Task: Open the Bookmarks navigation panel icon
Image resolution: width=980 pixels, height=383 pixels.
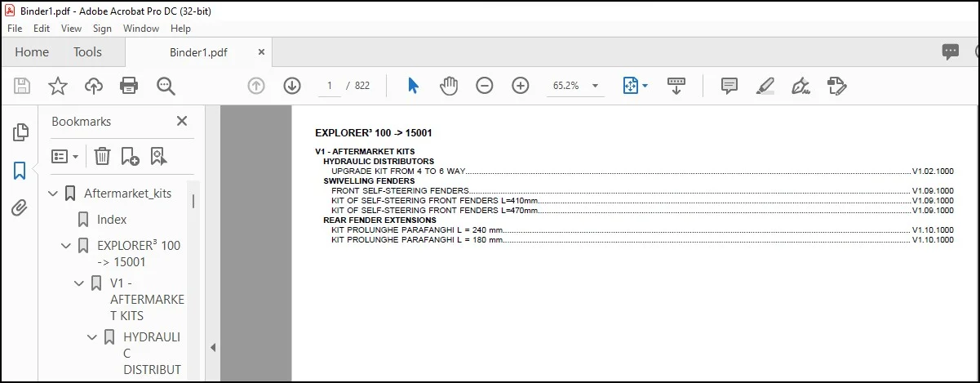Action: click(x=20, y=171)
